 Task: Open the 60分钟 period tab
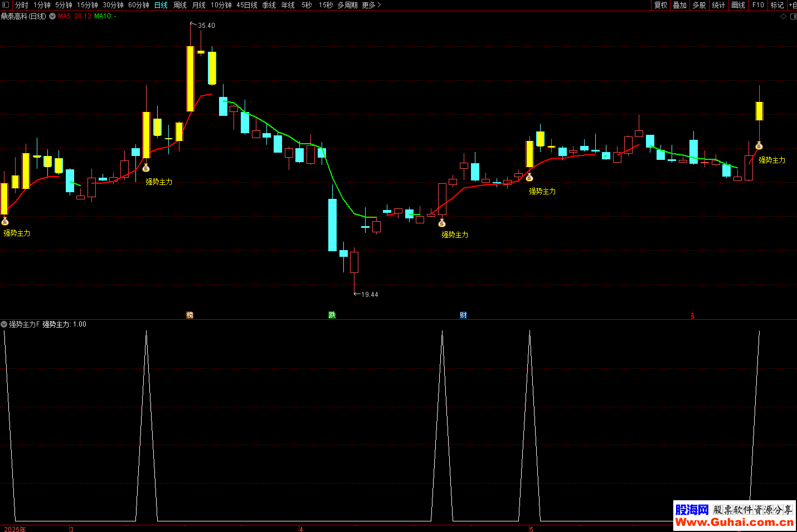coord(139,5)
